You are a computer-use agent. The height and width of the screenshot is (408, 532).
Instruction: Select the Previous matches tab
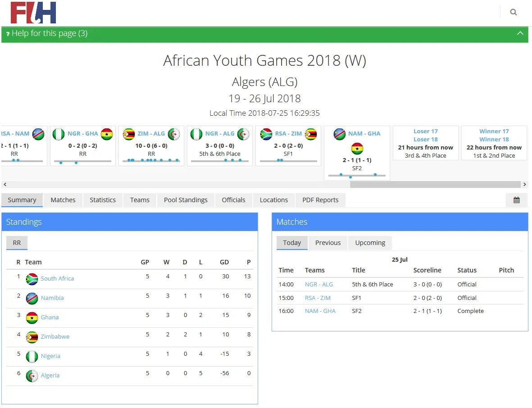click(x=328, y=243)
